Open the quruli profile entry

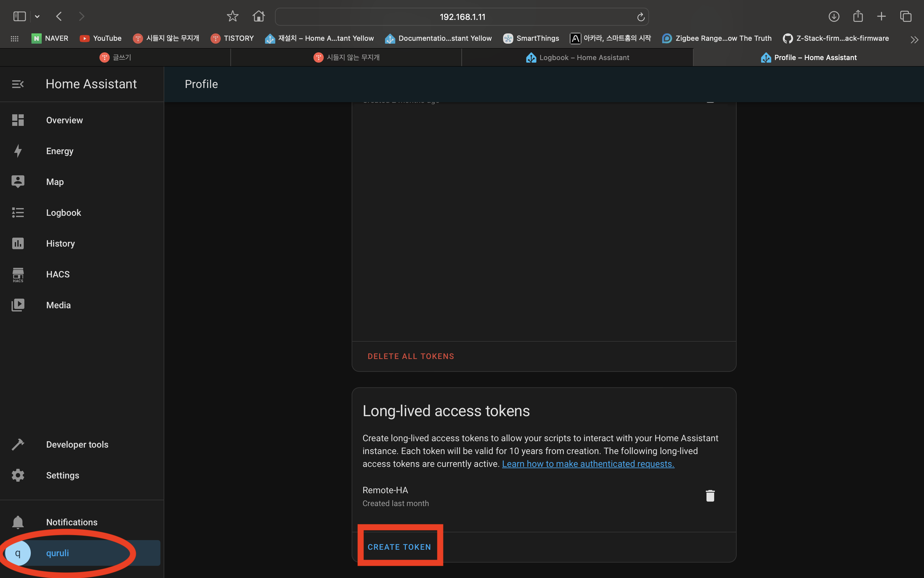pyautogui.click(x=82, y=553)
